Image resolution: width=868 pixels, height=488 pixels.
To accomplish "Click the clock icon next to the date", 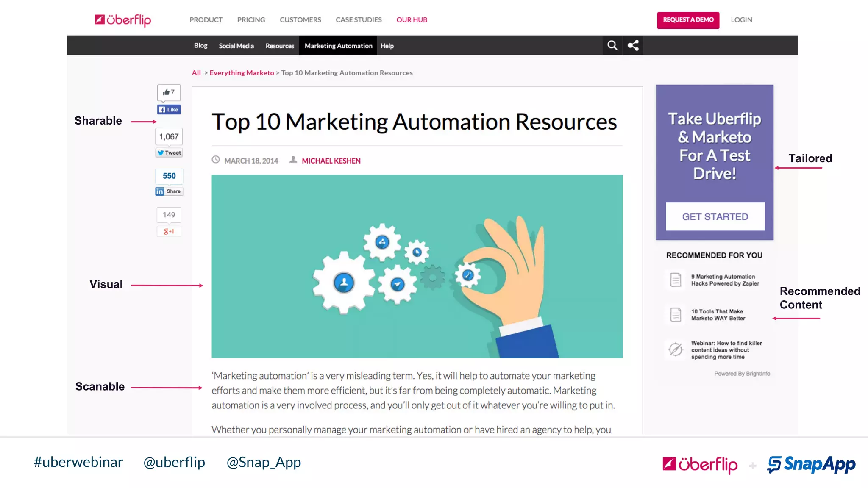I will point(216,160).
